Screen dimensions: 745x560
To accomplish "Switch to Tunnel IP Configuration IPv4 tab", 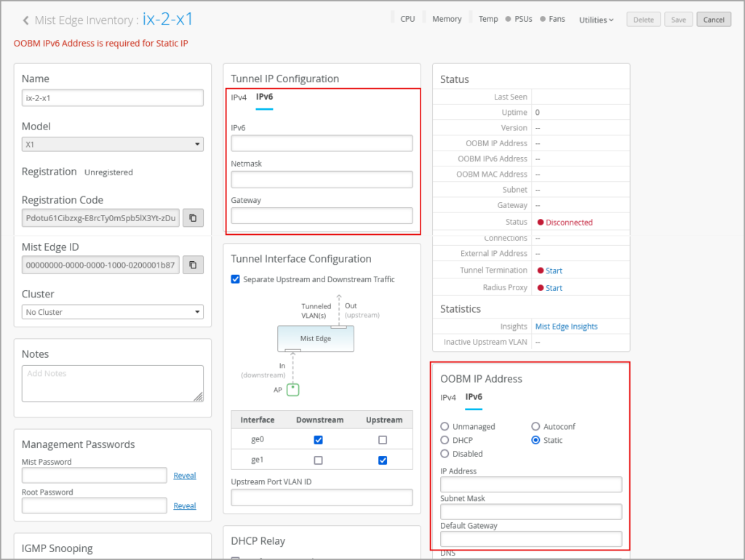I will [239, 97].
